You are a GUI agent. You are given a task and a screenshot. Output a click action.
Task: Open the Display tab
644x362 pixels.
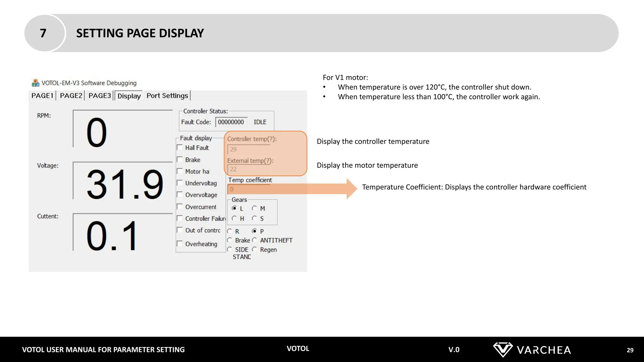tap(129, 96)
